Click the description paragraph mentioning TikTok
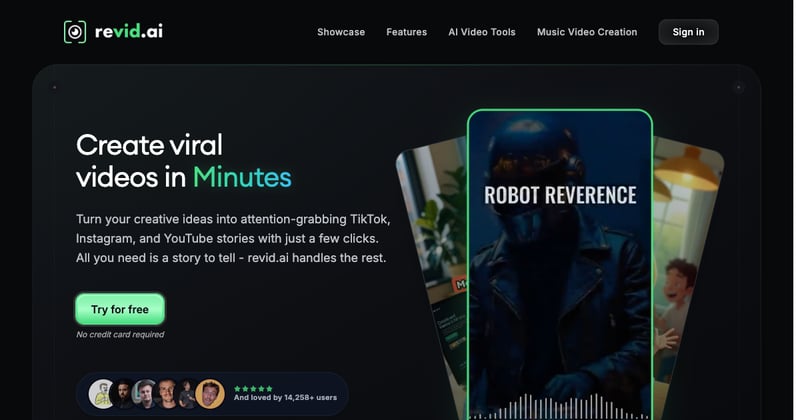 coord(233,238)
